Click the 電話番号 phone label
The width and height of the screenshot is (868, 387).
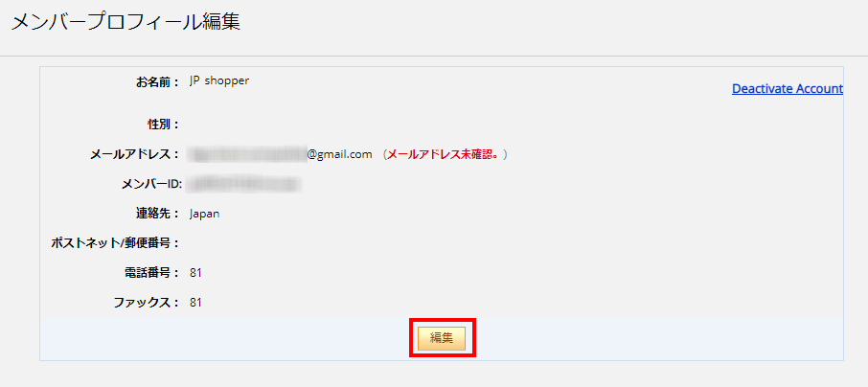pos(152,273)
